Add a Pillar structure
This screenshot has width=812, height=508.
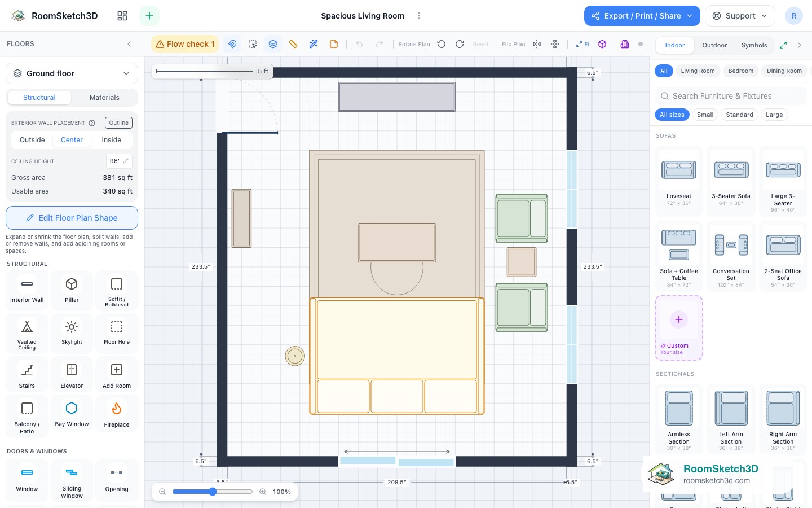pyautogui.click(x=72, y=290)
